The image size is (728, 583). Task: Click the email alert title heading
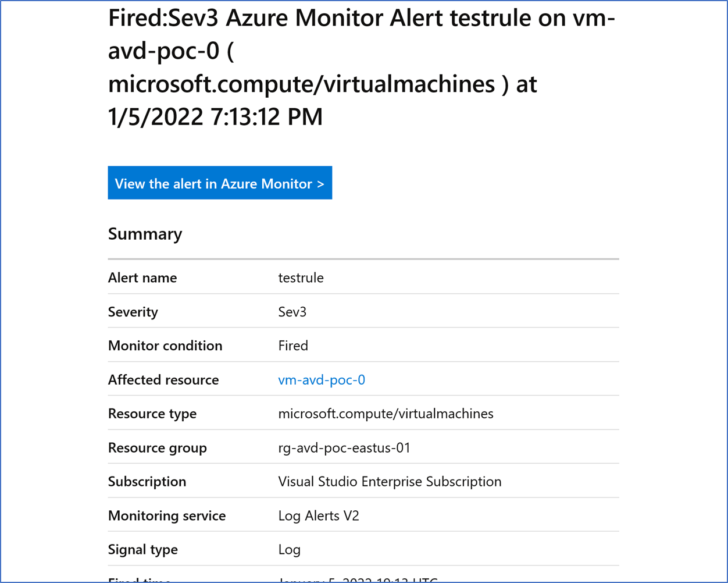(362, 68)
